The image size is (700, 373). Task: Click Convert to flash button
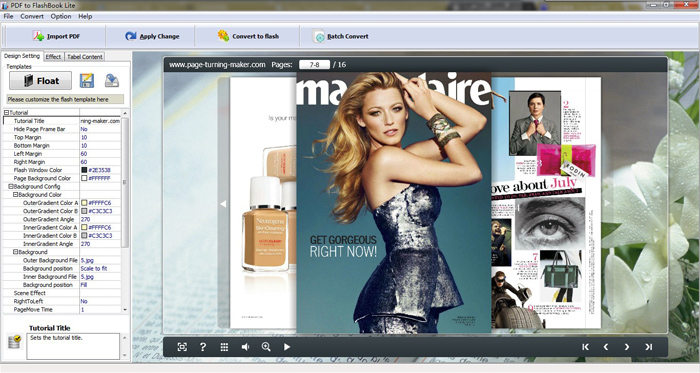tap(248, 36)
